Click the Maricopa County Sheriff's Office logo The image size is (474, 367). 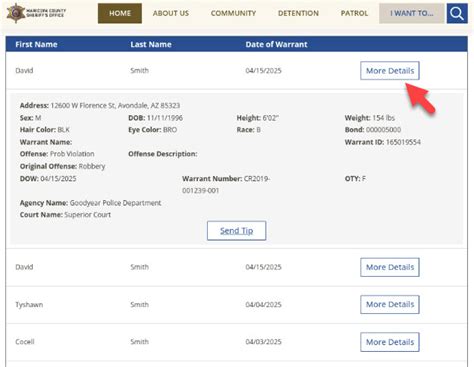36,13
